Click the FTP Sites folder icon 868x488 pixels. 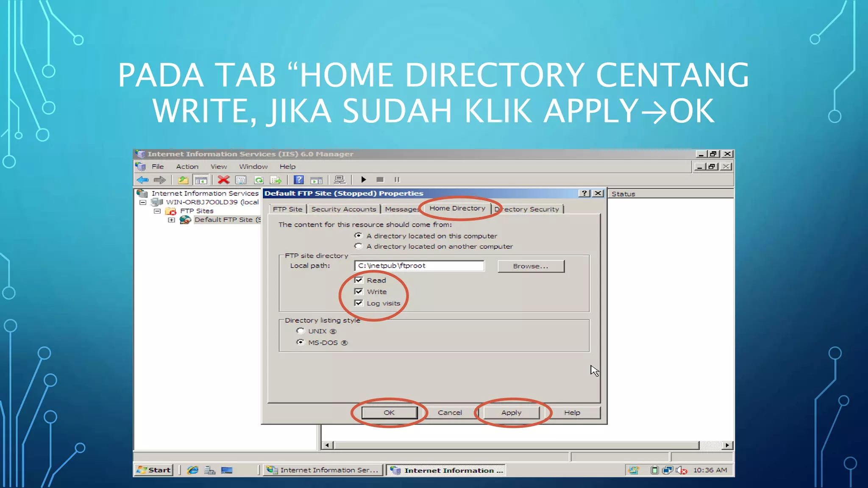pos(171,211)
